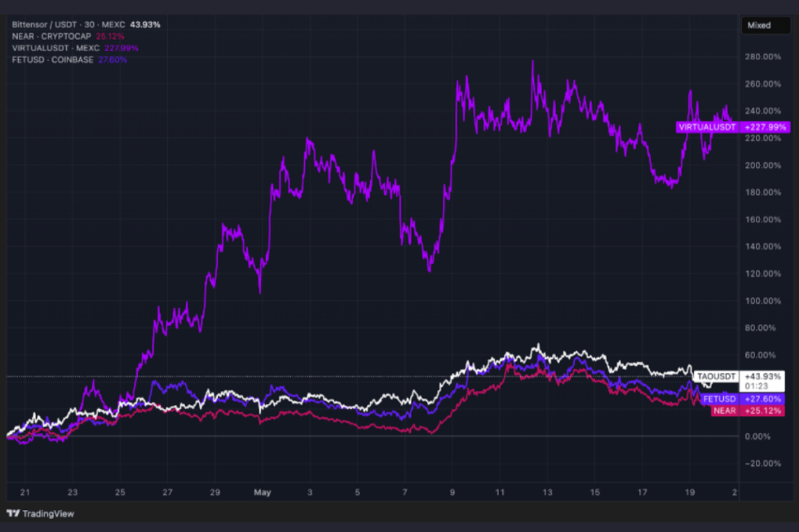Image resolution: width=799 pixels, height=532 pixels.
Task: Click the TradingView logo
Action: [40, 514]
